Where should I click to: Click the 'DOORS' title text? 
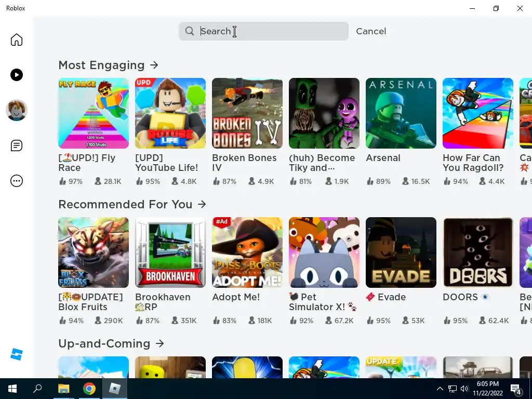coord(466,297)
